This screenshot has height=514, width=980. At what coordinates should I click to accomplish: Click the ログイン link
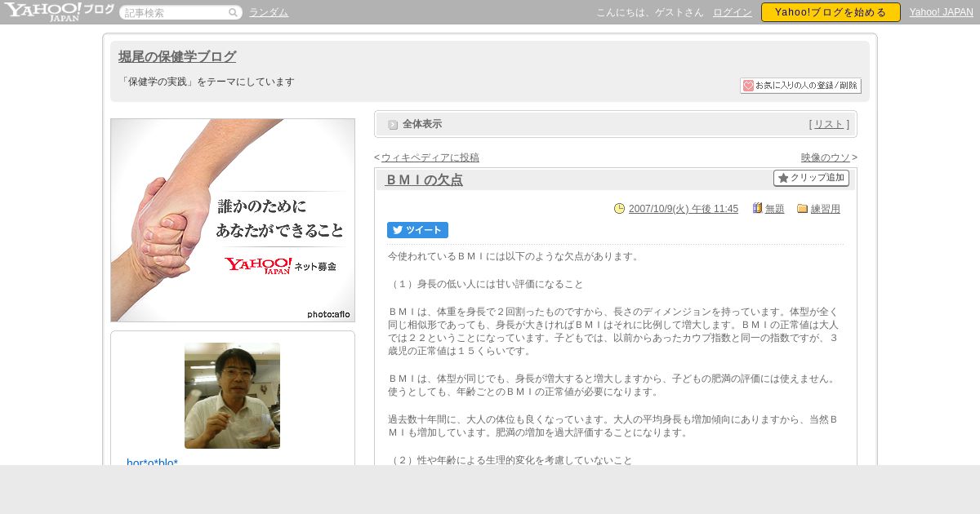(x=733, y=12)
